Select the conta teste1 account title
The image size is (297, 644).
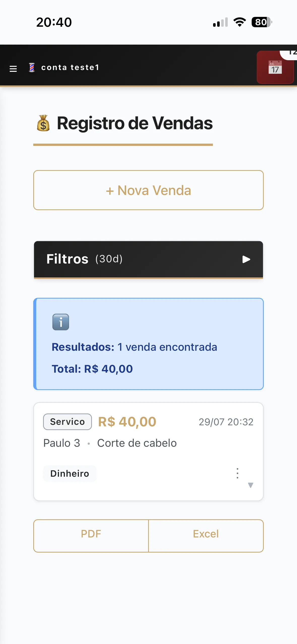(x=70, y=68)
